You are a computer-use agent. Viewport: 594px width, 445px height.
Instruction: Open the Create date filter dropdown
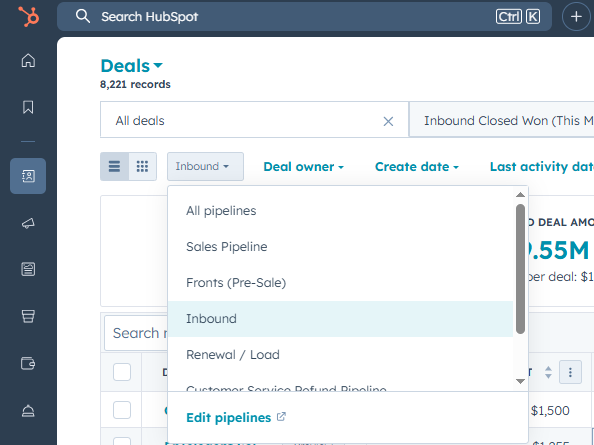417,167
